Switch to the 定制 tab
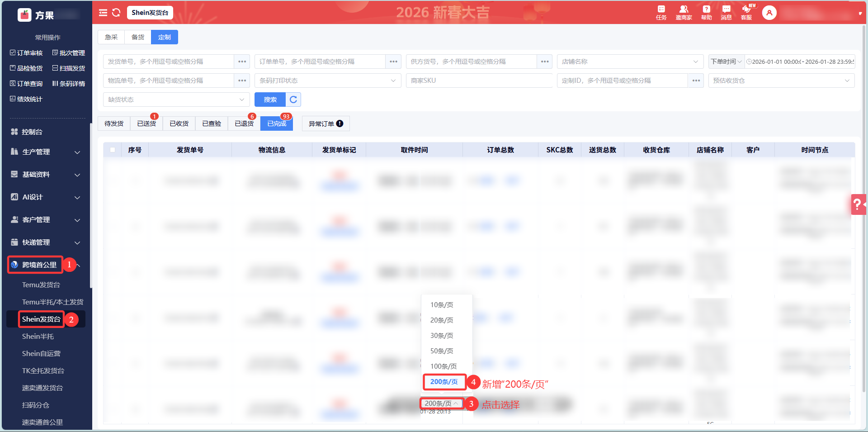868x432 pixels. coord(165,37)
